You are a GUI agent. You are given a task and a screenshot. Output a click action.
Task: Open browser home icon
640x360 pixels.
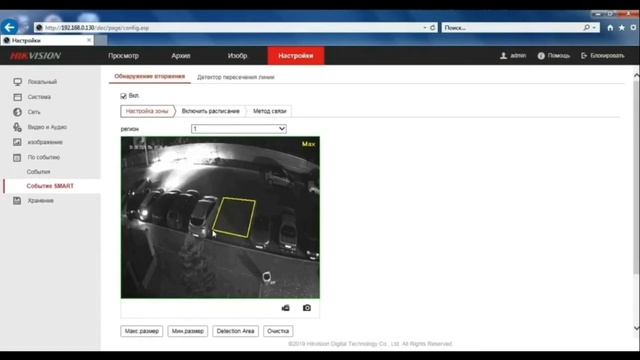point(610,28)
